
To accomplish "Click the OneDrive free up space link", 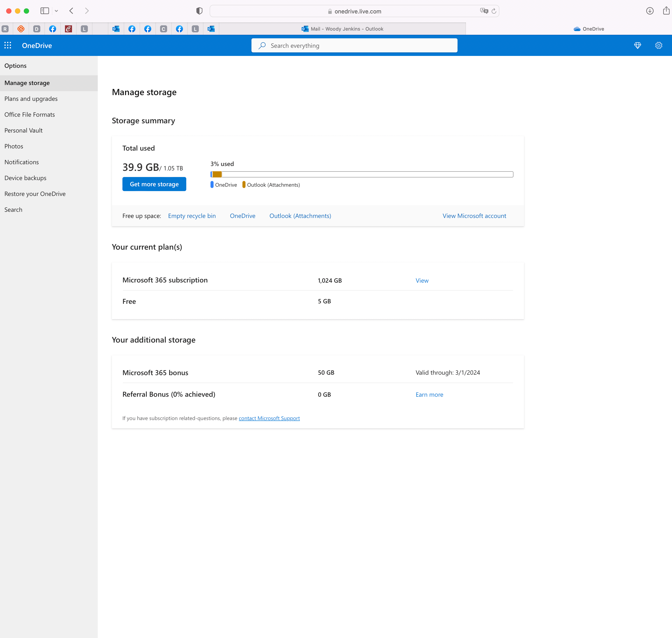I will pyautogui.click(x=242, y=216).
